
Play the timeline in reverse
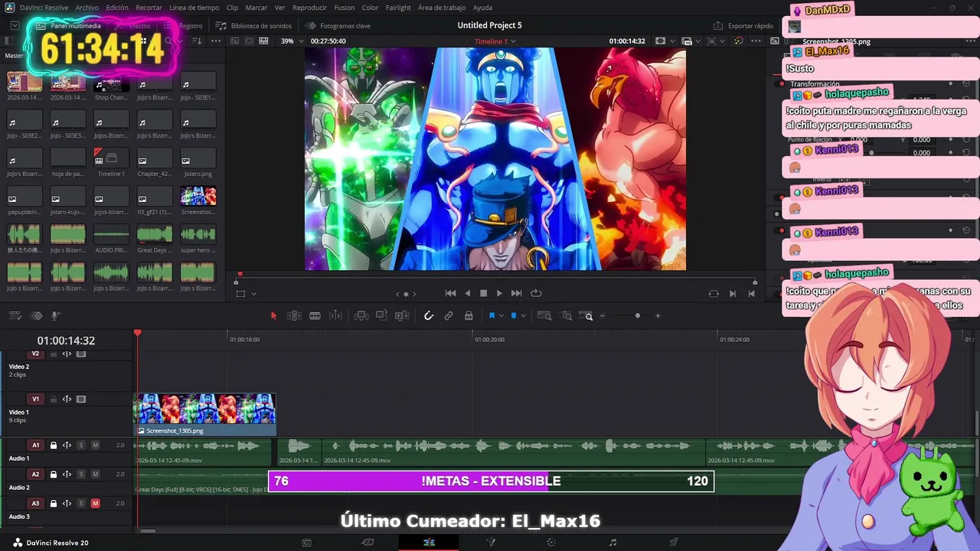click(x=467, y=293)
